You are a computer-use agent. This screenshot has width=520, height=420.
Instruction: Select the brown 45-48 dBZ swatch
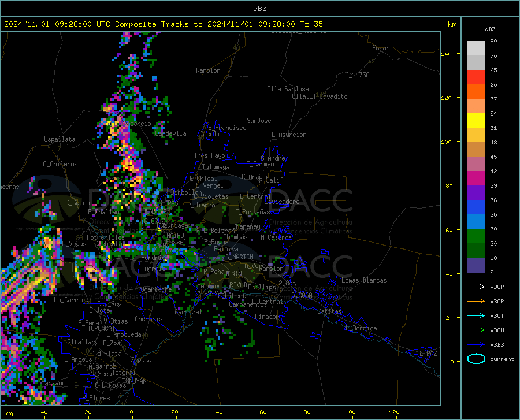[x=476, y=150]
